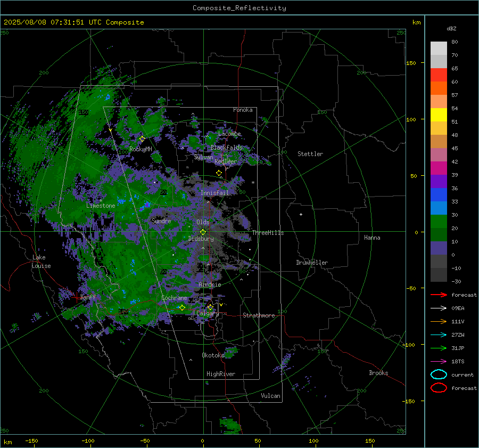Select the light blue 30–33 dBZ swatch
Screen dimensions: 479x448
coord(439,208)
